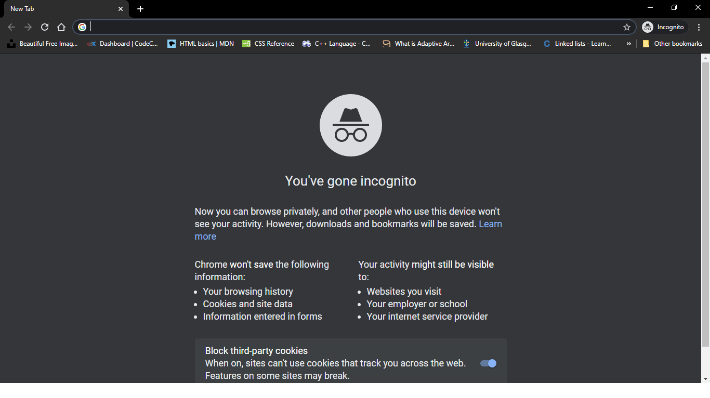Click the page scrollbar thumb
This screenshot has width=710, height=398.
point(705,204)
